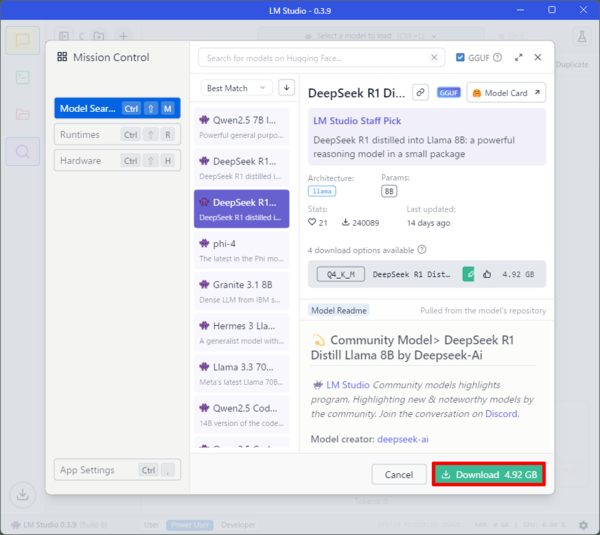The image size is (600, 535).
Task: Open the Hardware section
Action: [x=117, y=160]
